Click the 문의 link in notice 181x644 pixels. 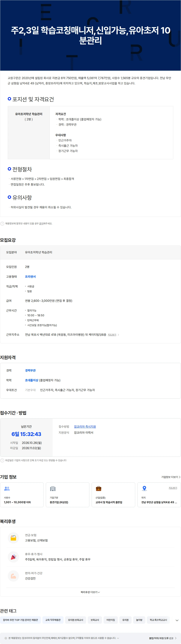point(41,223)
